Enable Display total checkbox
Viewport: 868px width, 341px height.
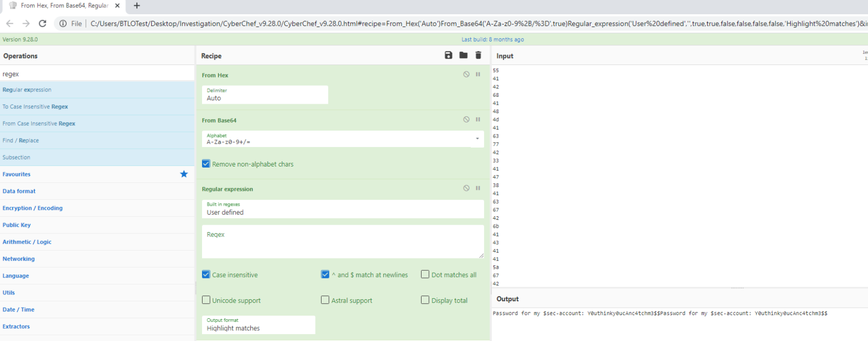425,300
